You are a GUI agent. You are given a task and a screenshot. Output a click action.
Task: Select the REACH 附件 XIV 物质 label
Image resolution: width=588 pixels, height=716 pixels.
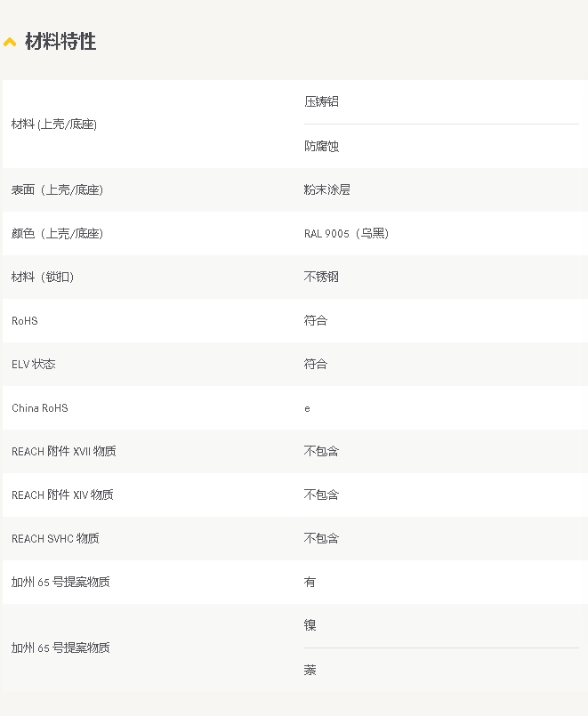pos(62,495)
